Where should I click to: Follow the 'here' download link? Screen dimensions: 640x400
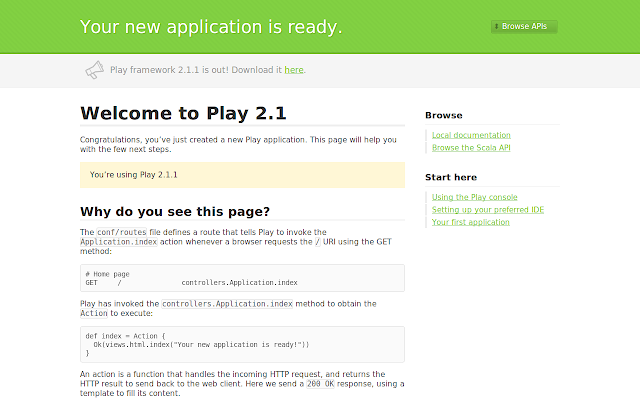coord(294,70)
